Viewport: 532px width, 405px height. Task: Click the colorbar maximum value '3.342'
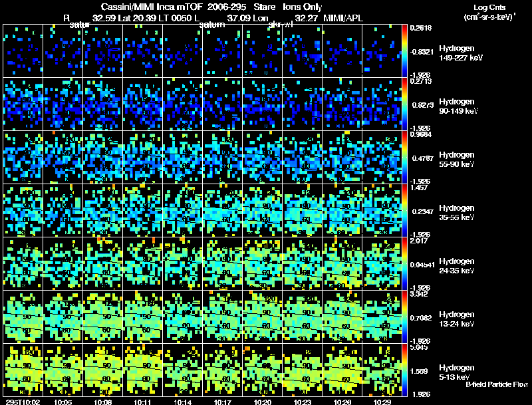(x=419, y=294)
